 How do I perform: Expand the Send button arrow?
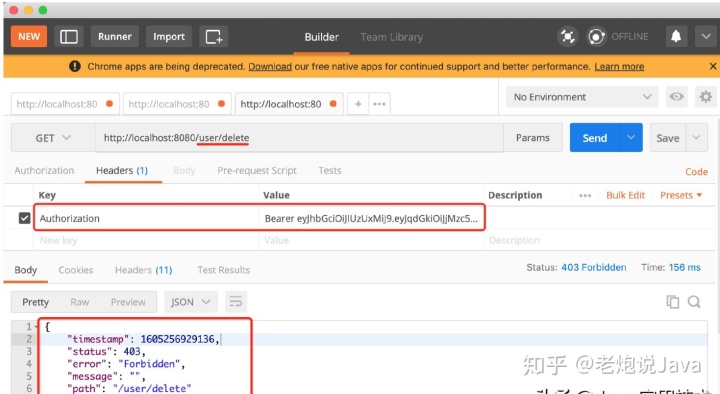point(631,137)
